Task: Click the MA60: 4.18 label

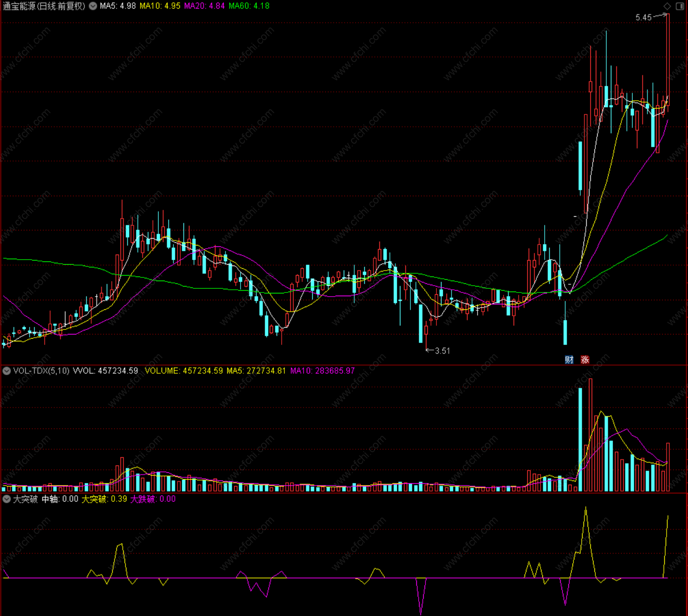Action: (249, 6)
